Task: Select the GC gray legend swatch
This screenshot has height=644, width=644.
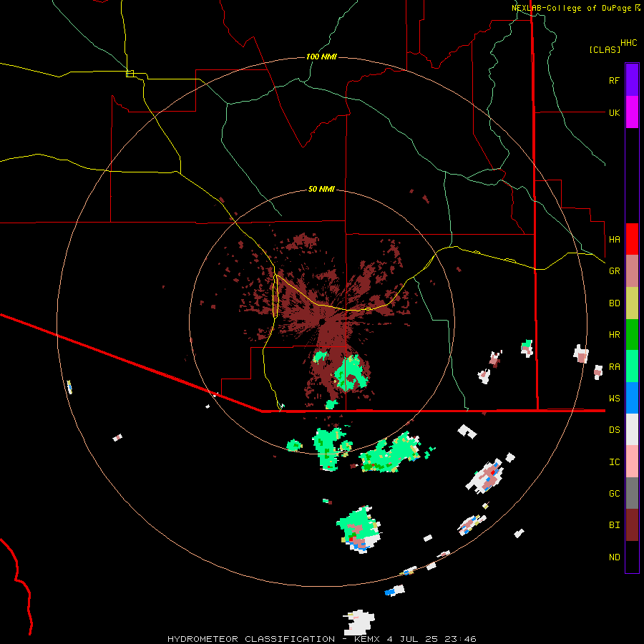Action: [632, 493]
